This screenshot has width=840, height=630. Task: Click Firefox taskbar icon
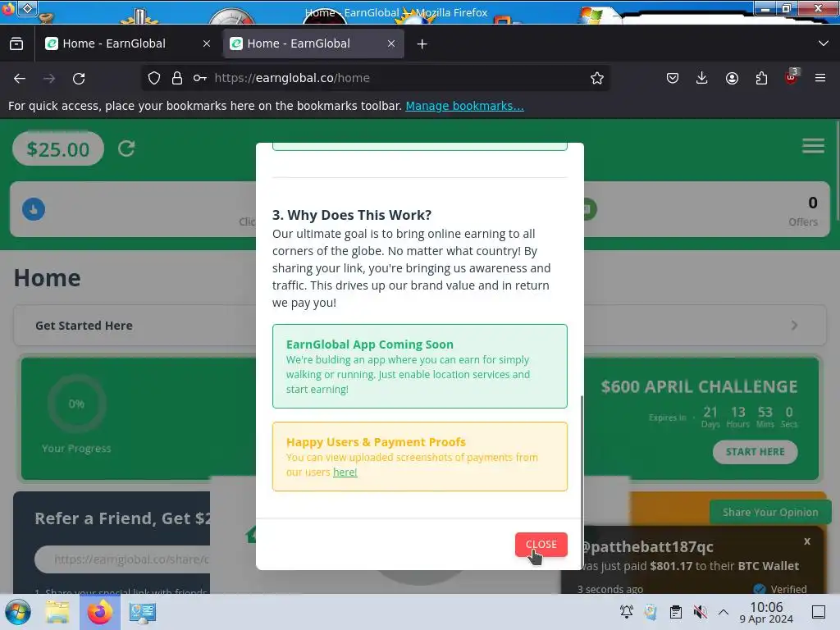pos(100,612)
